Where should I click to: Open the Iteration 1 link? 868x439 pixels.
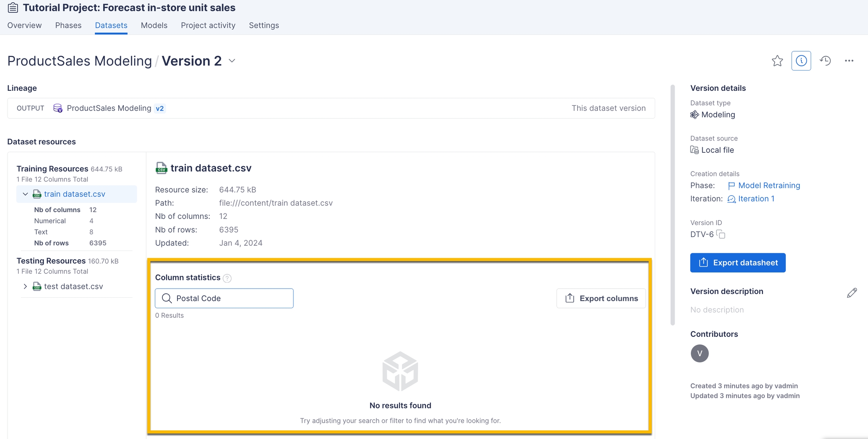click(x=756, y=199)
